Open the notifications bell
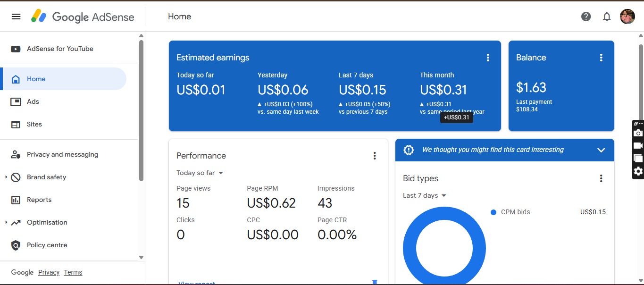 click(x=607, y=17)
